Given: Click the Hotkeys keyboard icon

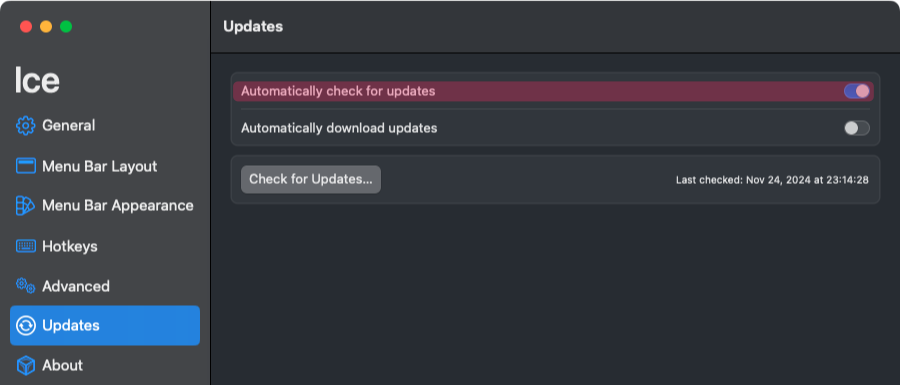Looking at the screenshot, I should coord(25,246).
